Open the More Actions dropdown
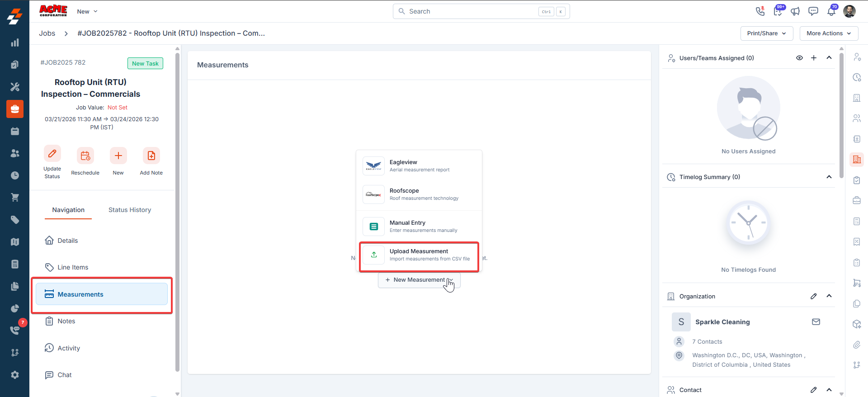Viewport: 868px width, 397px height. pyautogui.click(x=829, y=33)
